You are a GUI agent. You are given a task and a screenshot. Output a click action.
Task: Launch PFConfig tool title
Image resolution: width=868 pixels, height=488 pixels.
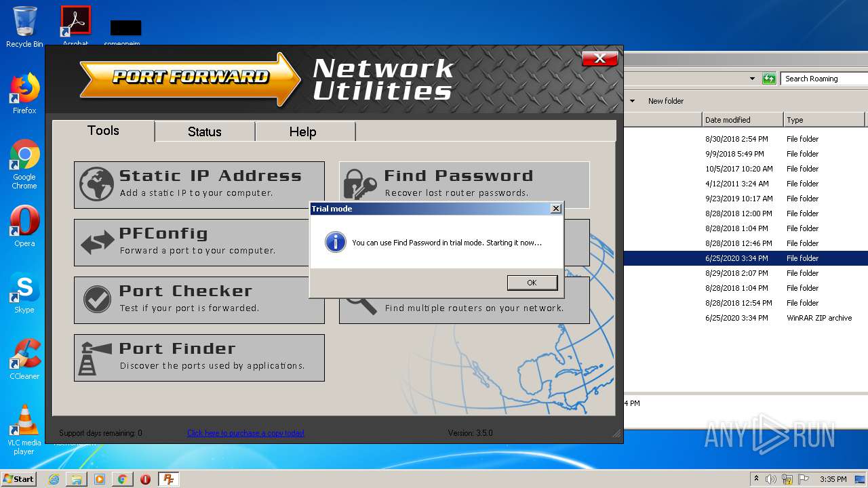(x=163, y=233)
